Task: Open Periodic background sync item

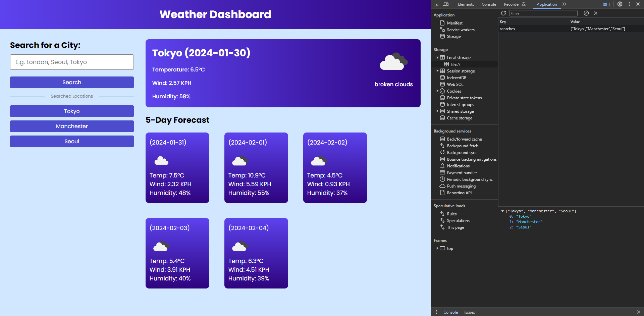Action: [x=470, y=179]
